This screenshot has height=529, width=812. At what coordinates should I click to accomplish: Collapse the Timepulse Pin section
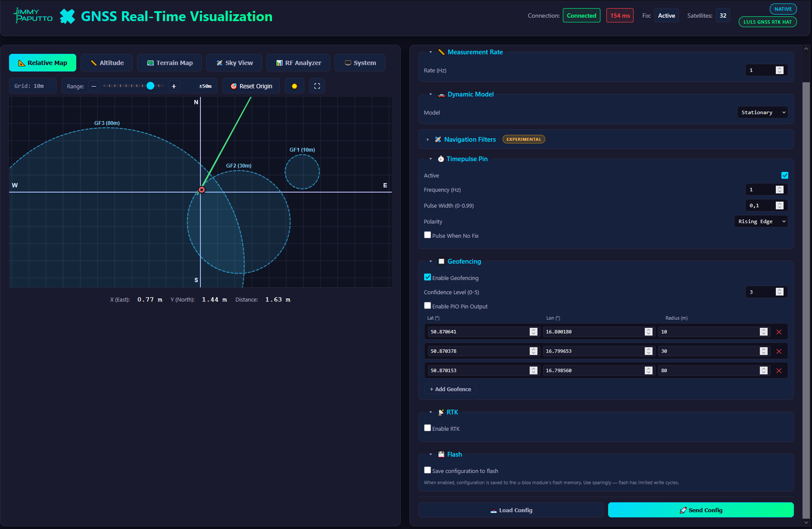(x=431, y=159)
